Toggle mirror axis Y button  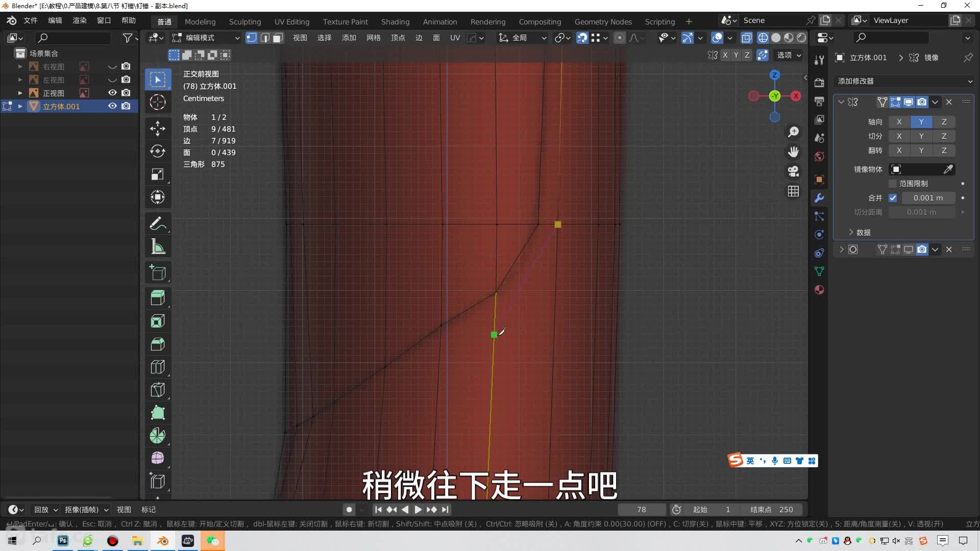click(921, 122)
